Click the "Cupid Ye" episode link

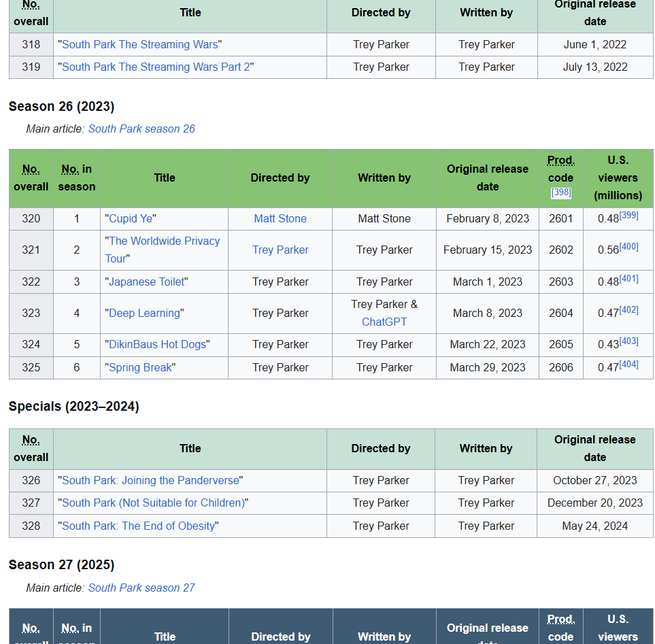click(x=131, y=218)
